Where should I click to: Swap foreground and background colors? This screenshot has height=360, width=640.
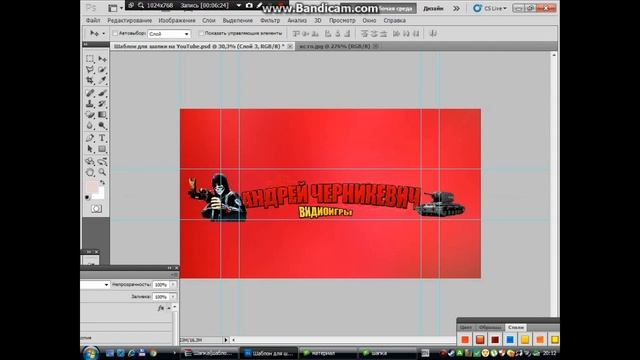click(x=102, y=182)
